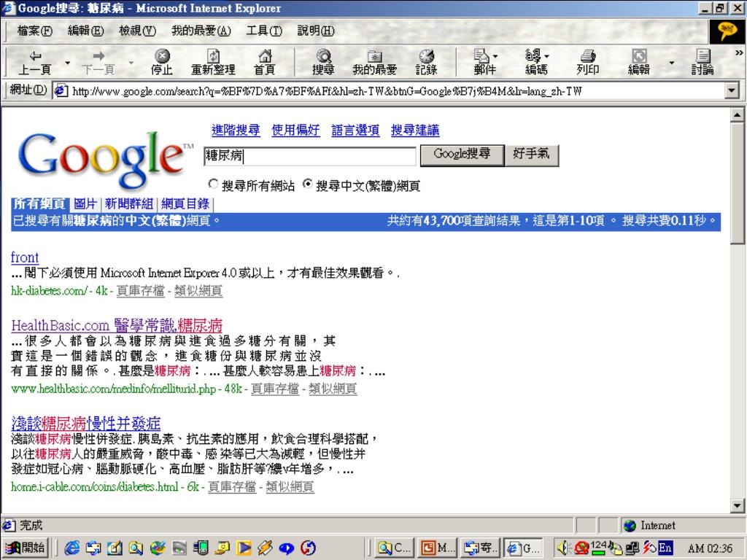The height and width of the screenshot is (560, 747).
Task: Click the yellow speech-bubble logo at top right
Action: point(727,31)
